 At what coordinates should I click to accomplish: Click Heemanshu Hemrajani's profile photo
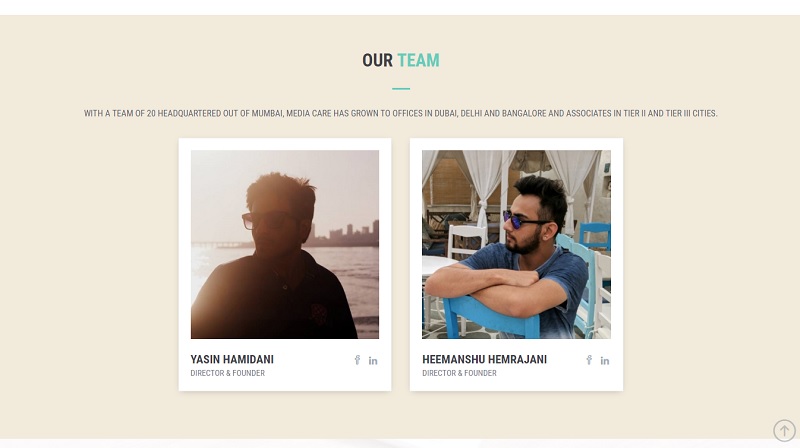[516, 244]
